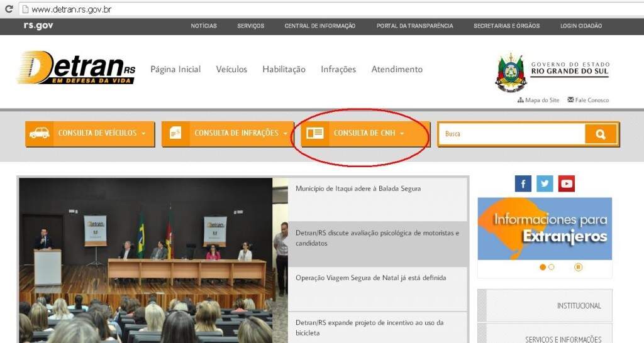Reload the page with the browser refresh icon

(x=9, y=9)
